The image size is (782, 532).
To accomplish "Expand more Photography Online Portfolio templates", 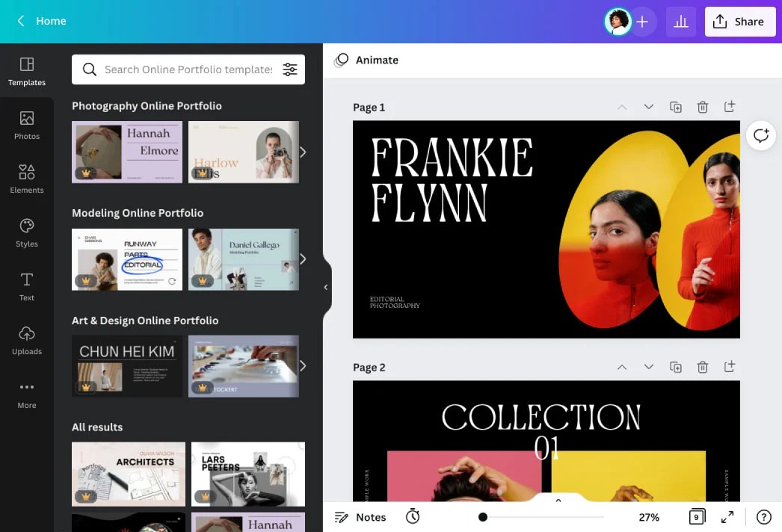I will tap(302, 152).
